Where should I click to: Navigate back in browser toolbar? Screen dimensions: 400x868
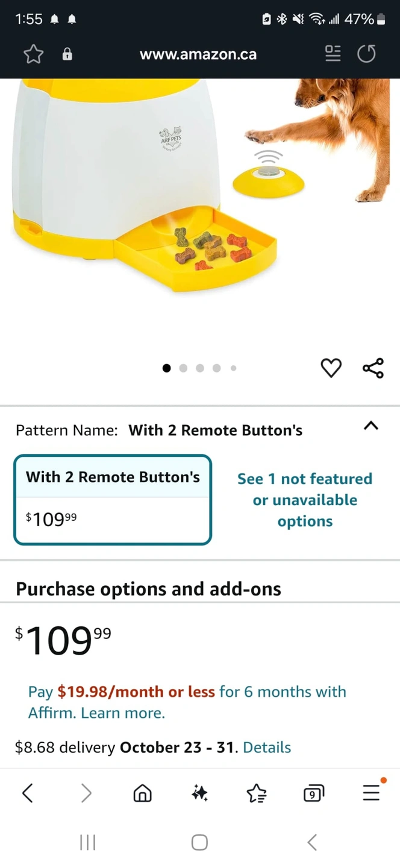28,793
